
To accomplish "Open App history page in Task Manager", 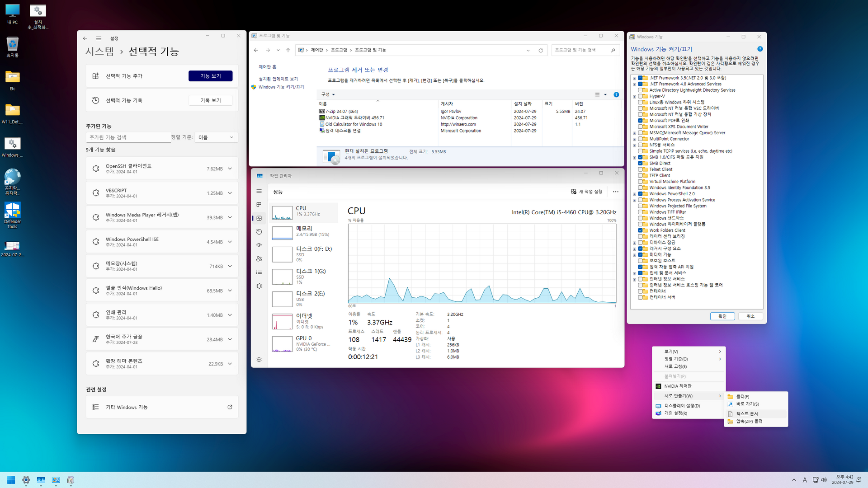I will coord(259,232).
